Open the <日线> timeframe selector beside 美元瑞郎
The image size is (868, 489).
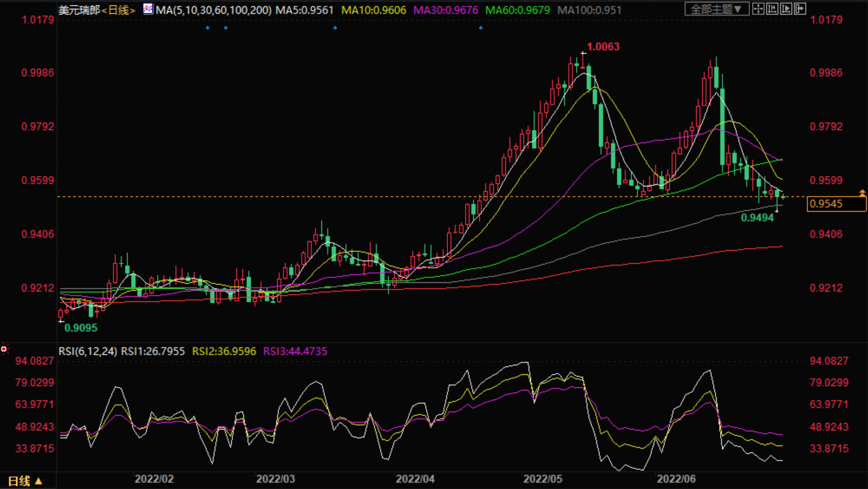[119, 10]
